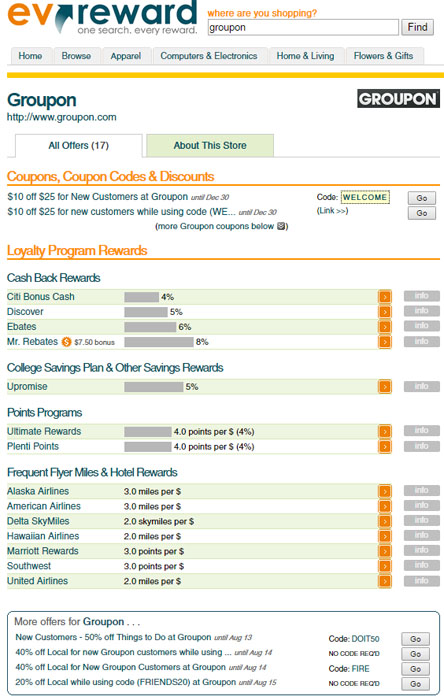
Task: Switch to About This Store tab
Action: tap(210, 146)
